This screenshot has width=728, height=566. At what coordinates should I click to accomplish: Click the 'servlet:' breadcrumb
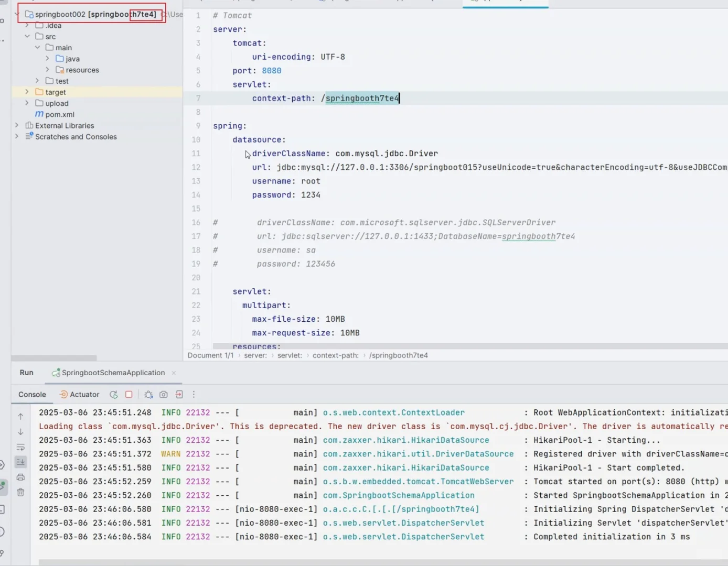[x=290, y=355]
